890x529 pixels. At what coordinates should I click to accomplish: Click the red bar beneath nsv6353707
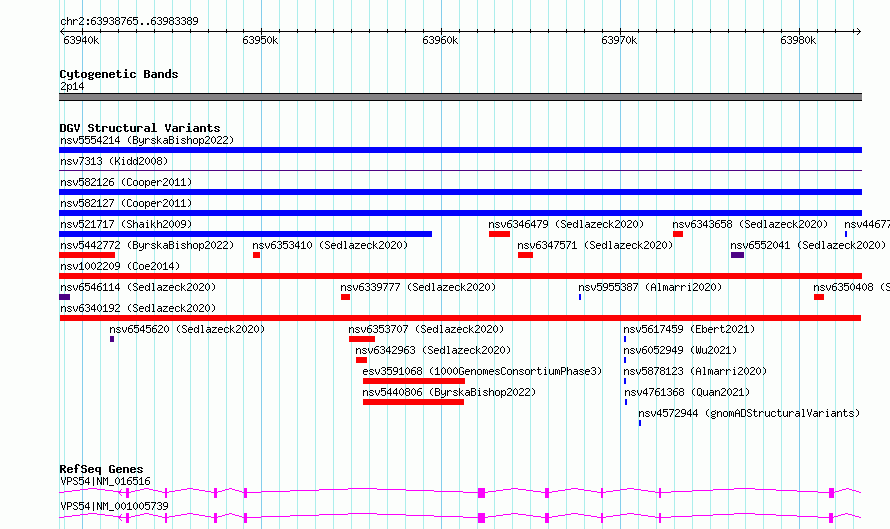tap(362, 339)
